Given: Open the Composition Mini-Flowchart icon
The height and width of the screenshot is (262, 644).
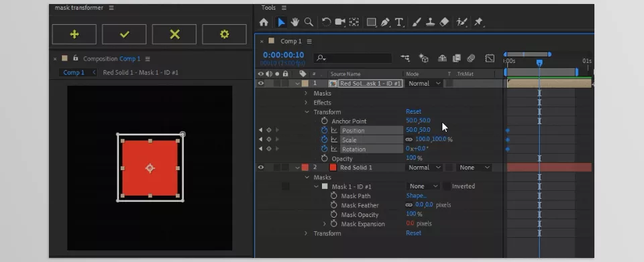Looking at the screenshot, I should point(405,58).
